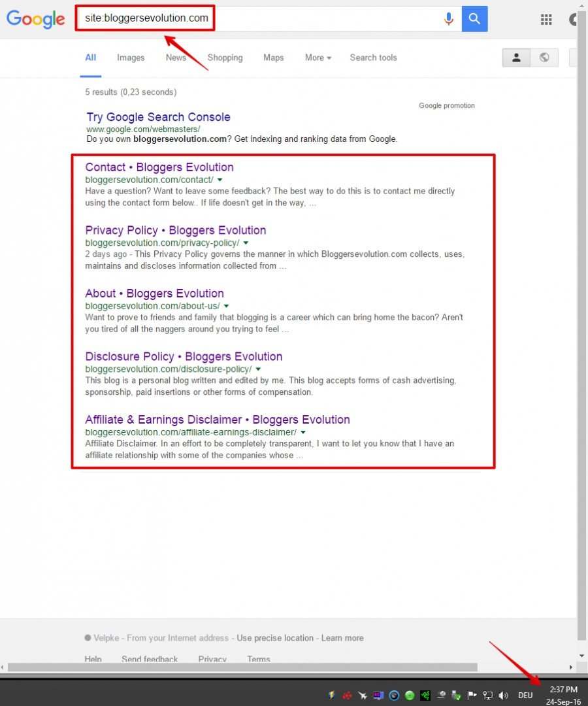Hide private results with globe icon
The width and height of the screenshot is (588, 706).
pos(544,58)
